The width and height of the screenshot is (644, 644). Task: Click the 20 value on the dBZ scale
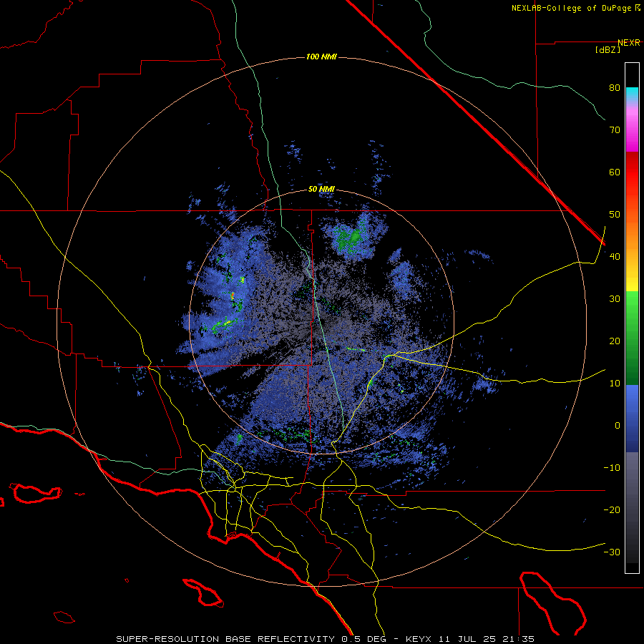click(x=615, y=341)
